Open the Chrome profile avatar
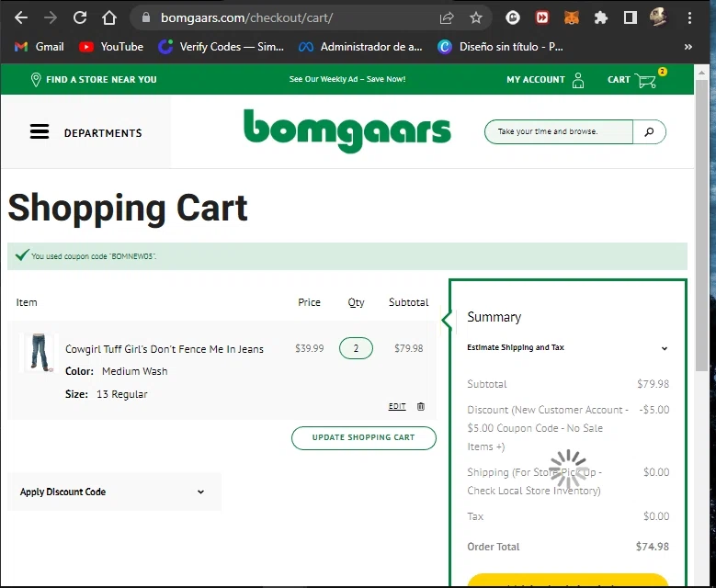716x588 pixels. coord(658,17)
